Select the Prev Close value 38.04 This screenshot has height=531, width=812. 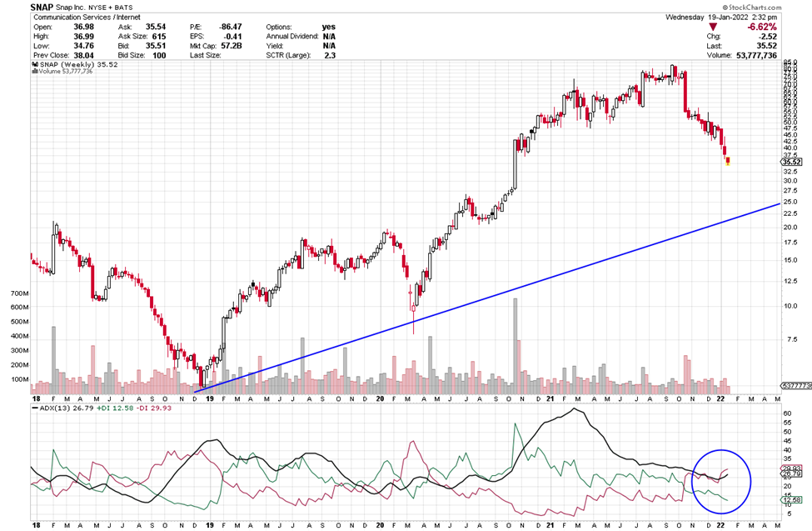tap(83, 55)
